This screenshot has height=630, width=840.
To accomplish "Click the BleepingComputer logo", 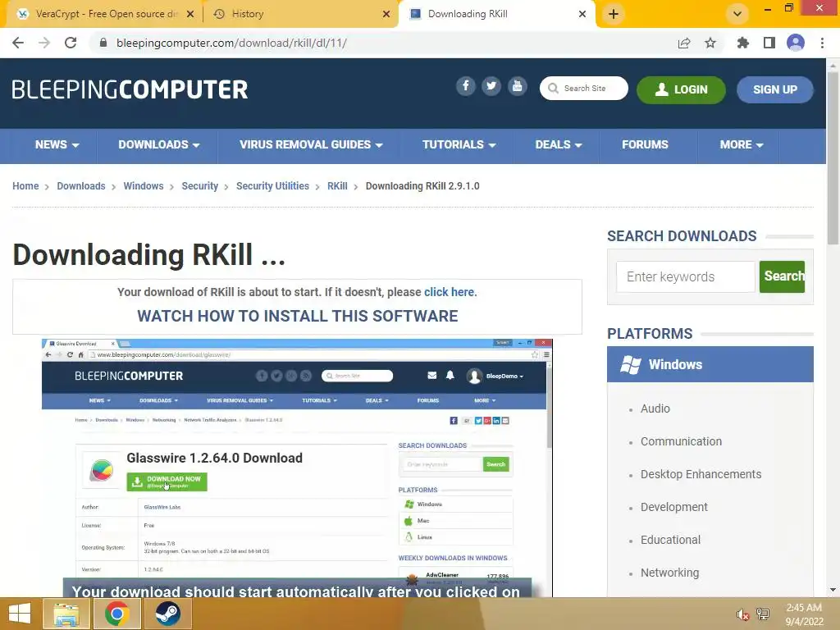I will click(130, 89).
